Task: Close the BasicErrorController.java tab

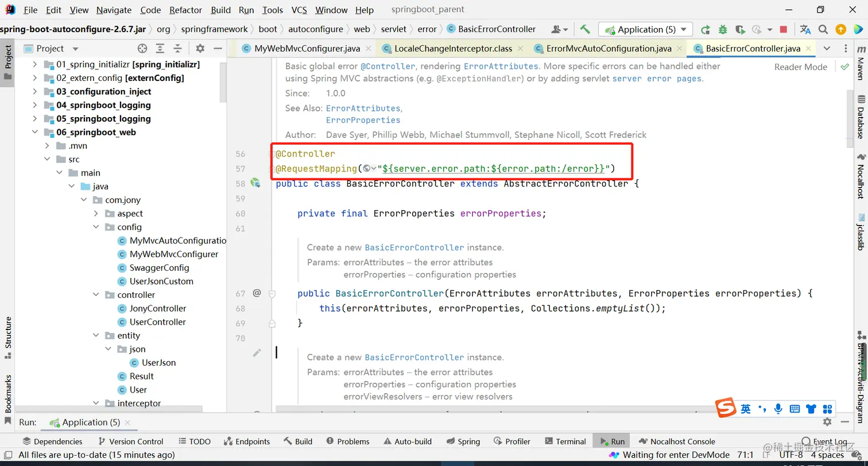Action: click(x=809, y=49)
